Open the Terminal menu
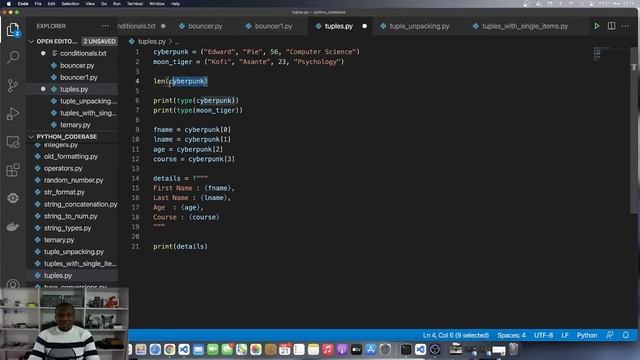The height and width of the screenshot is (360, 640). click(135, 4)
